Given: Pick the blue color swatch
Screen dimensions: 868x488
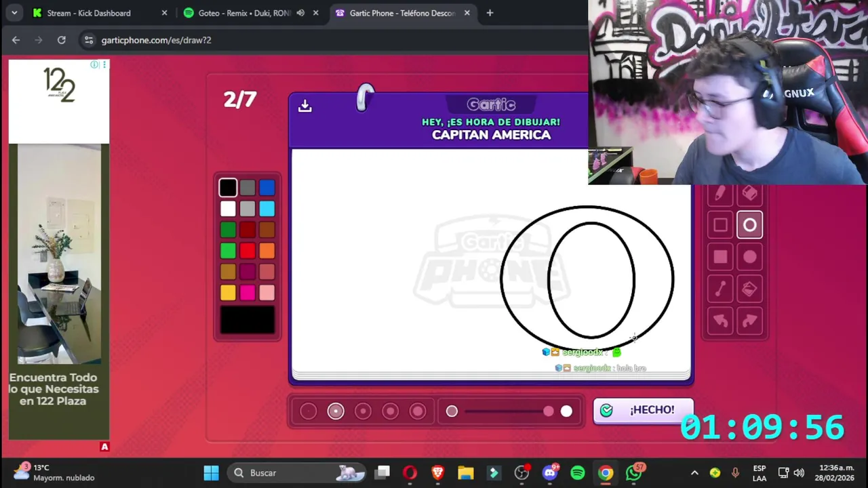Looking at the screenshot, I should point(267,188).
